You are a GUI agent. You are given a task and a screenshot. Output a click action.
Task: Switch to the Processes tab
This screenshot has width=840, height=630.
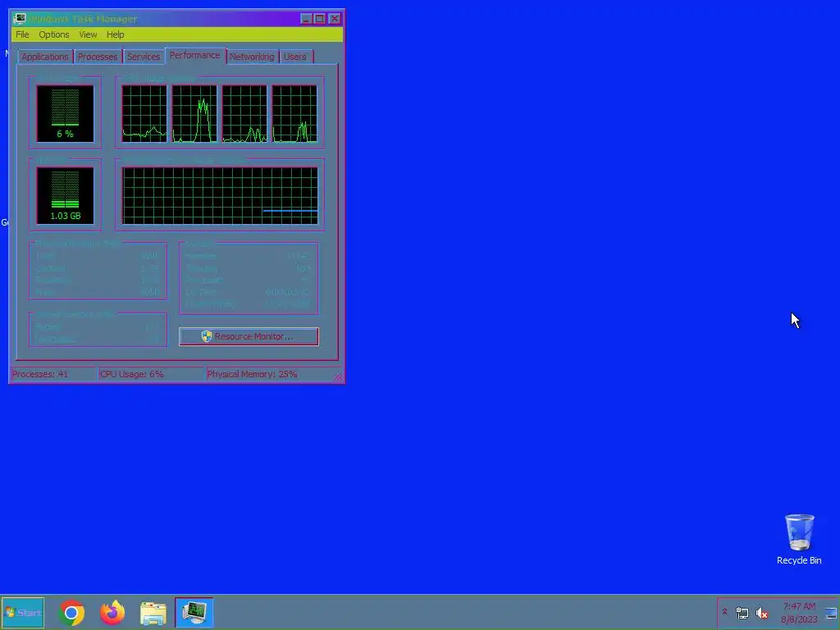[x=98, y=57]
